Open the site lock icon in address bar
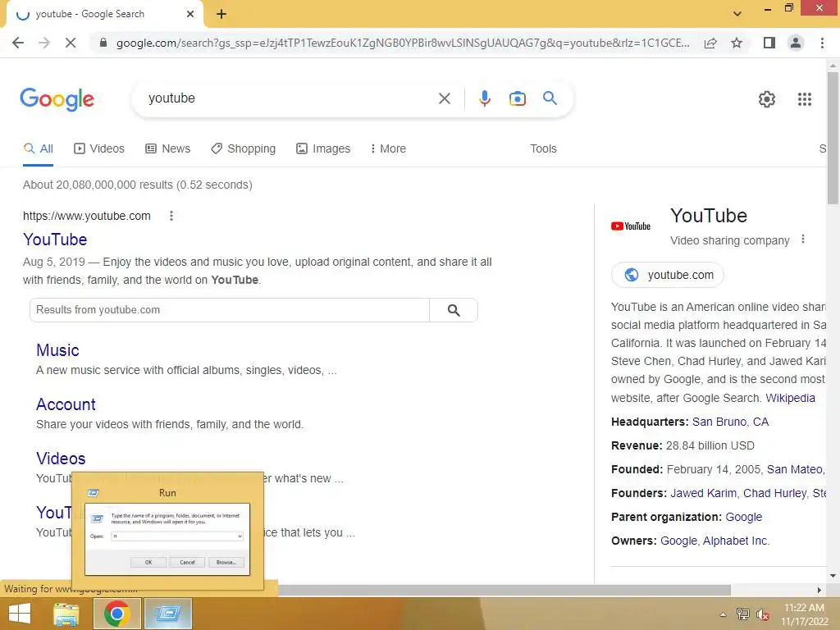This screenshot has width=840, height=630. (x=103, y=43)
